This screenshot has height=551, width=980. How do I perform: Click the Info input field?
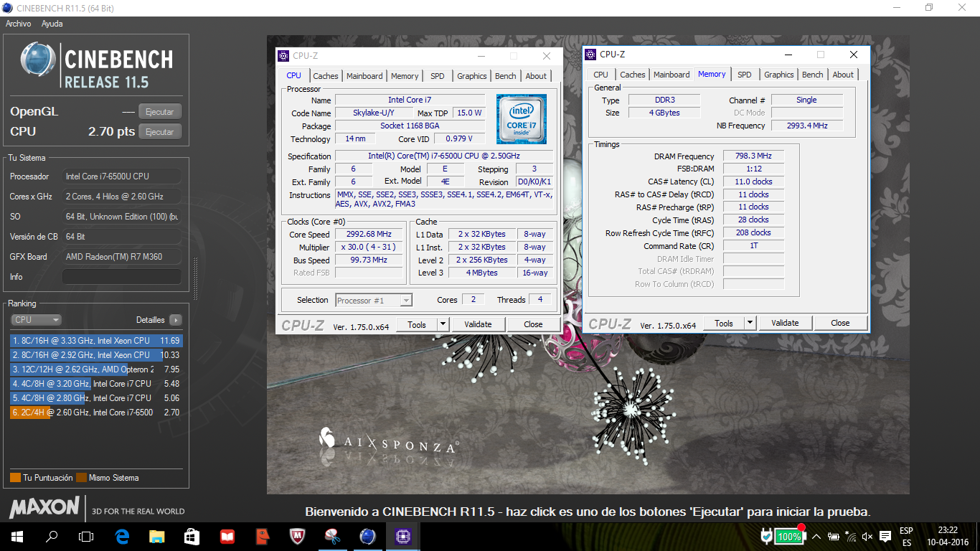tap(121, 277)
